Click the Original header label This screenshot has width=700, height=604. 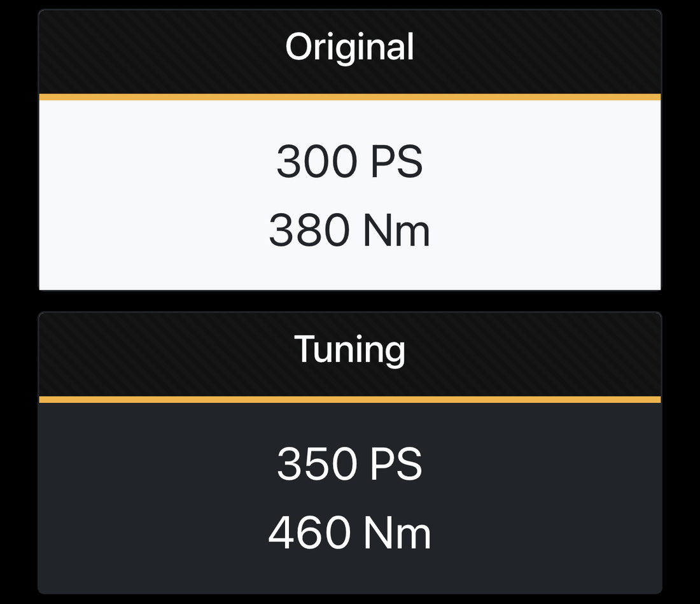(x=349, y=48)
